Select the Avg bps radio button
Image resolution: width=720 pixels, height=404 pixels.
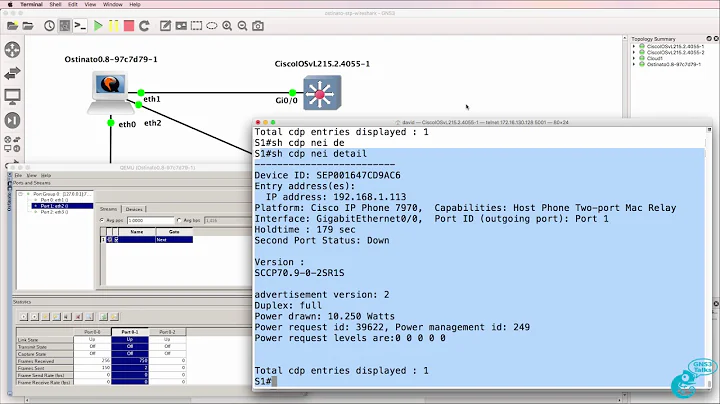click(x=179, y=220)
